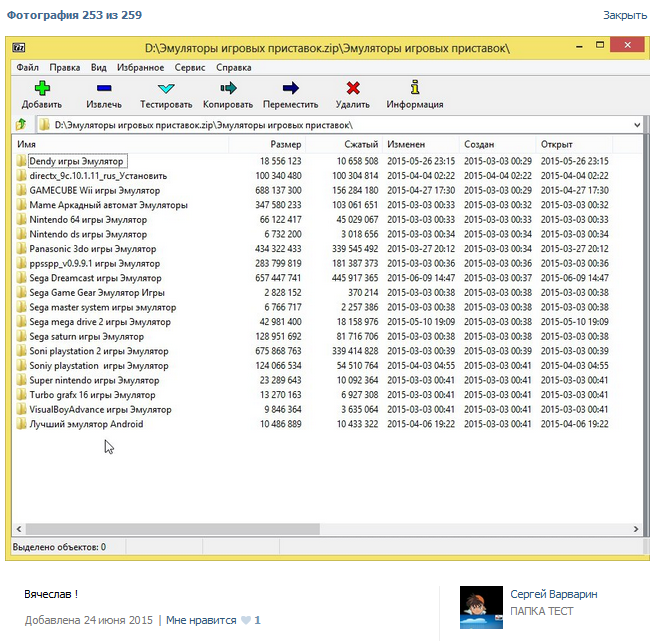Select folder icon of Nintendo ds игры Эмулятор
The height and width of the screenshot is (641, 665).
tap(21, 234)
